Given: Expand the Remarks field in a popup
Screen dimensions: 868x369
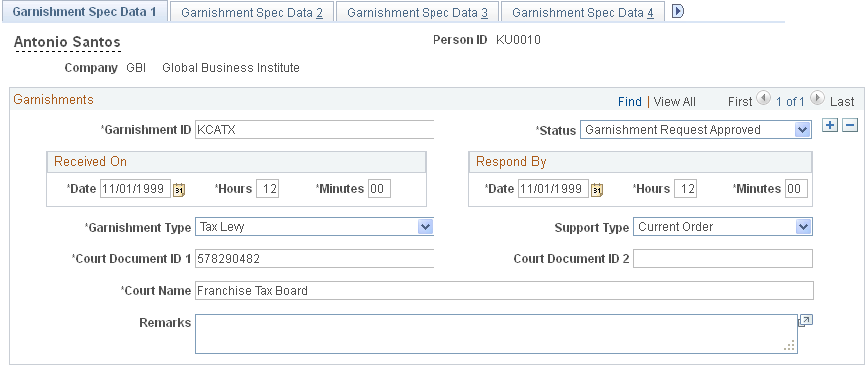Looking at the screenshot, I should (x=805, y=321).
